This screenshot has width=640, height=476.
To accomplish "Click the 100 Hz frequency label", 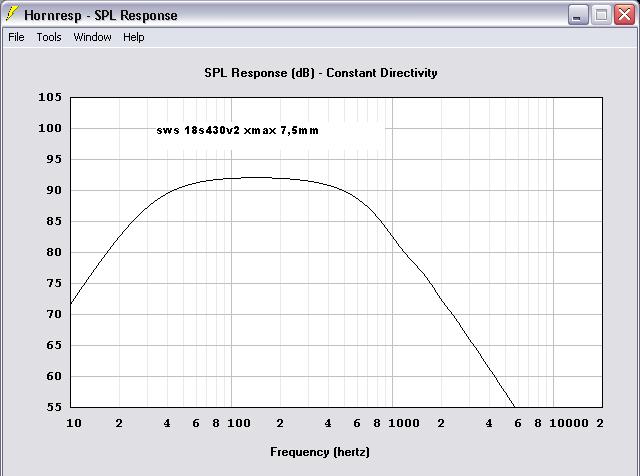I will click(x=239, y=423).
